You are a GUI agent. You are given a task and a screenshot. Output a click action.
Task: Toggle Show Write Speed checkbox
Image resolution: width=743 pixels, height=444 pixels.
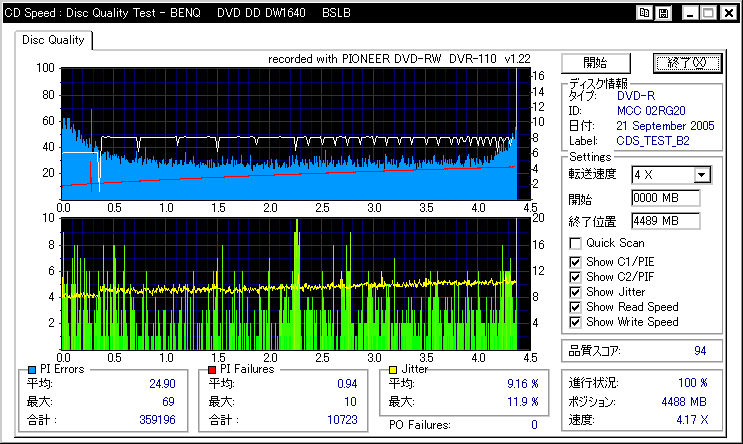(x=575, y=322)
